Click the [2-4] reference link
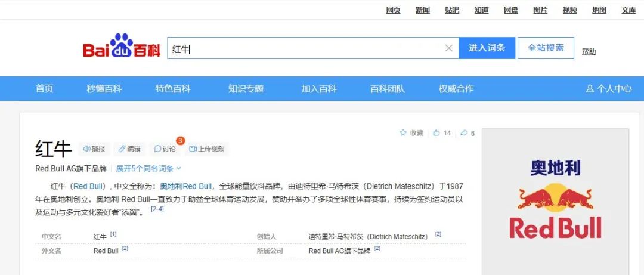The image size is (644, 275). coord(157,209)
